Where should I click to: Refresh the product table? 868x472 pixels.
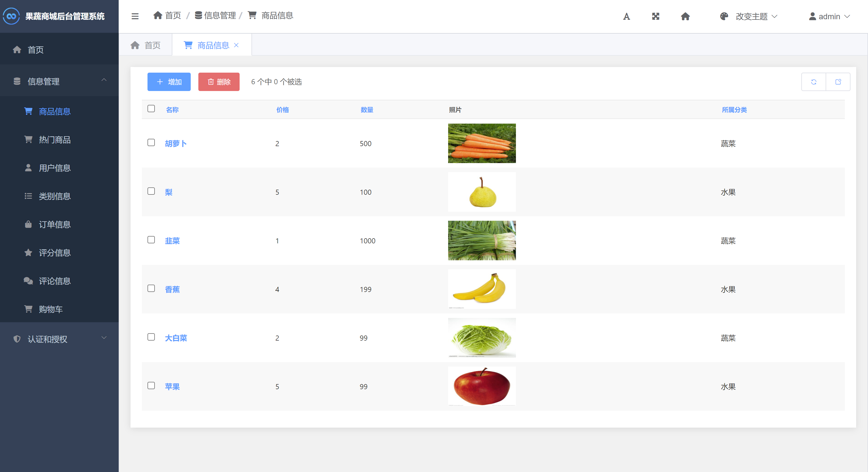[813, 82]
